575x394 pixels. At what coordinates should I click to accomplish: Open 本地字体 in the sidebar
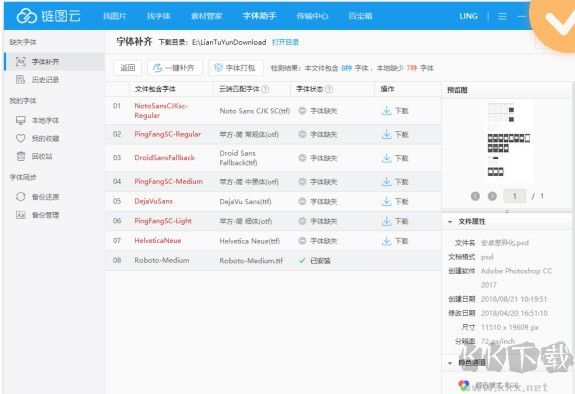tap(37, 120)
